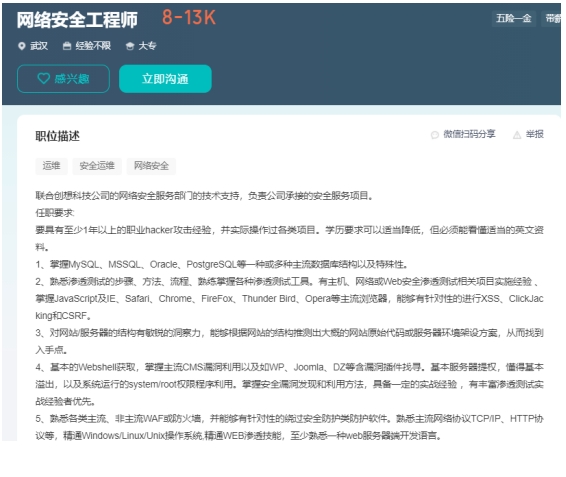
Task: Click the graduation cap icon beside 大专
Action: (x=130, y=46)
